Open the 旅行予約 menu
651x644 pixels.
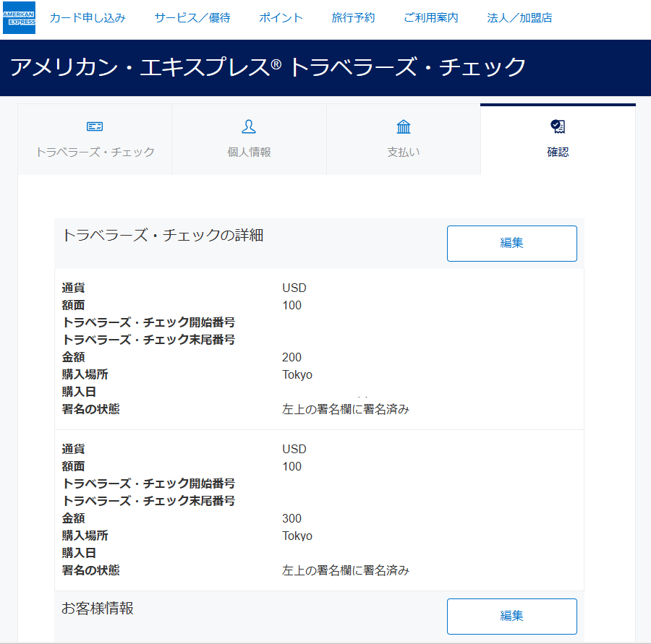[353, 18]
